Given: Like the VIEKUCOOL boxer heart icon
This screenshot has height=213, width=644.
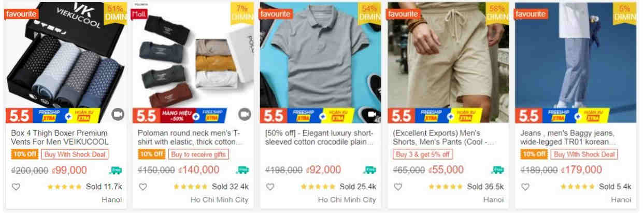Looking at the screenshot, I should click(x=16, y=187).
